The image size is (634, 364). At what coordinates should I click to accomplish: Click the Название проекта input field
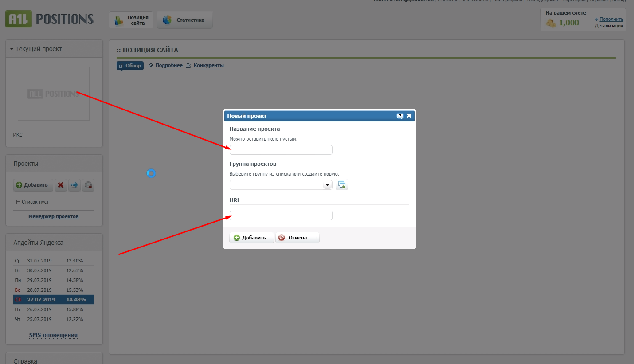click(281, 150)
